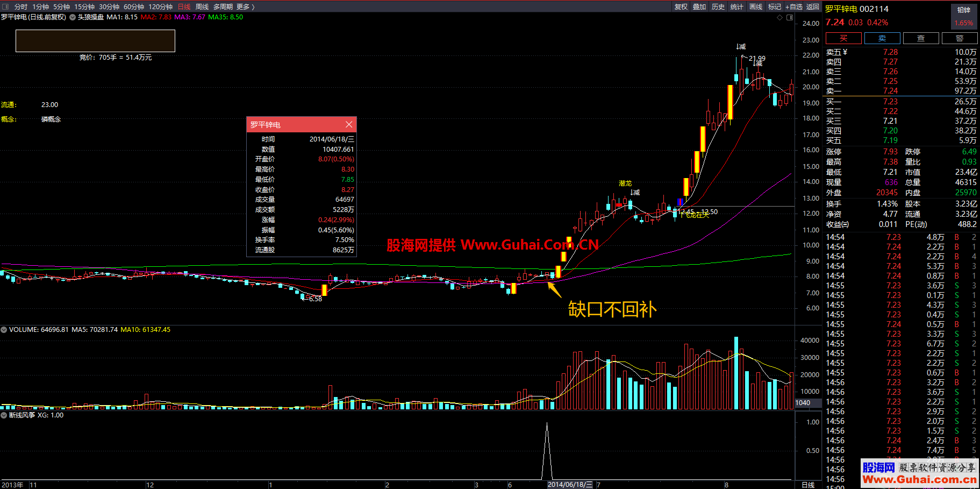Screen dimensions: 980x489
Task: Toggle the side panel icon near price axis
Action: click(x=790, y=17)
